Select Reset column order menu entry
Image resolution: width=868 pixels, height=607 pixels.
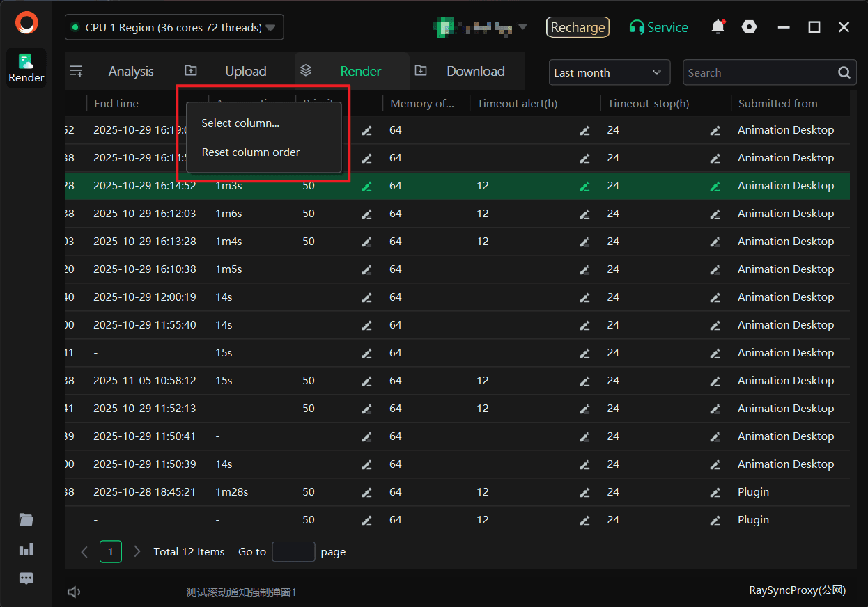[x=251, y=152]
